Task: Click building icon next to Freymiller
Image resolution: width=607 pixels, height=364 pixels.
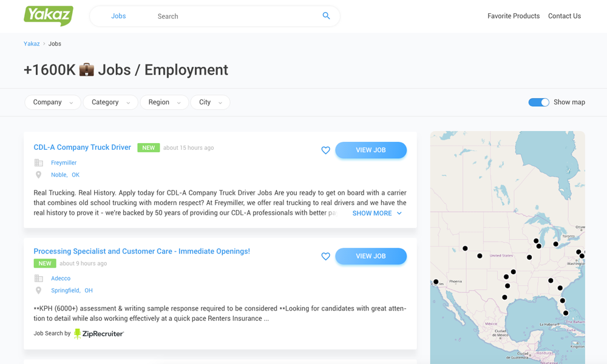Action: (x=39, y=163)
